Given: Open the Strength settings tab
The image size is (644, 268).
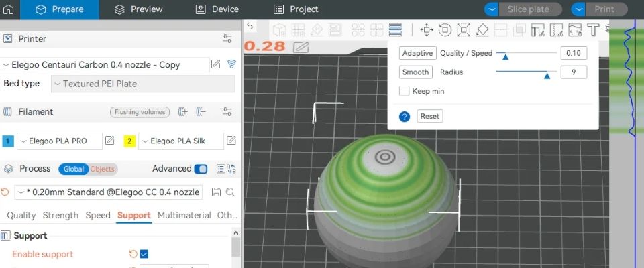Looking at the screenshot, I should 60,215.
